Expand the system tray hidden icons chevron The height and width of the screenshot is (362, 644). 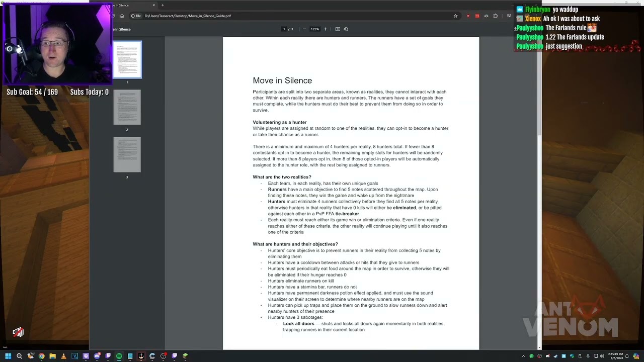click(x=523, y=356)
